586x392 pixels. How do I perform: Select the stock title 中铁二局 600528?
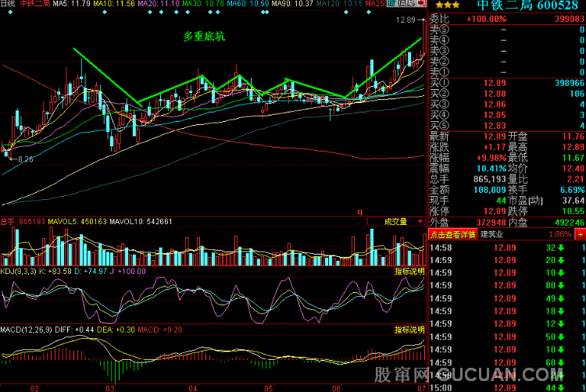tap(527, 5)
